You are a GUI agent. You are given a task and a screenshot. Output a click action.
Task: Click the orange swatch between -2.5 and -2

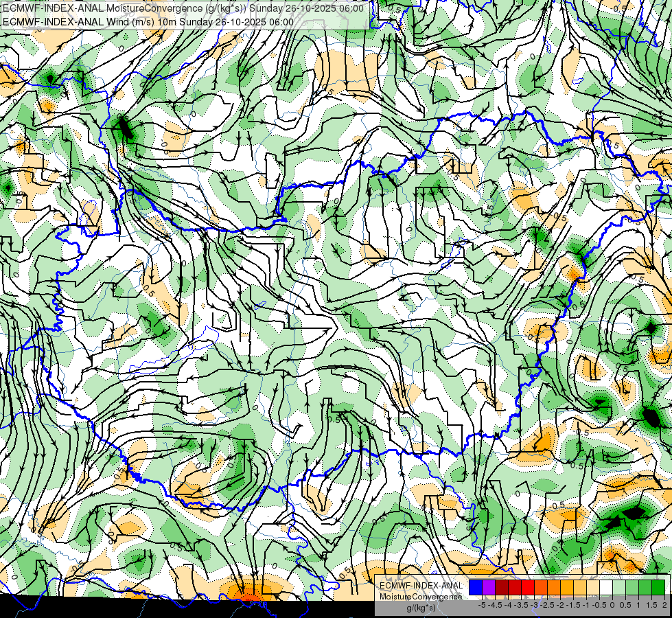pyautogui.click(x=554, y=588)
